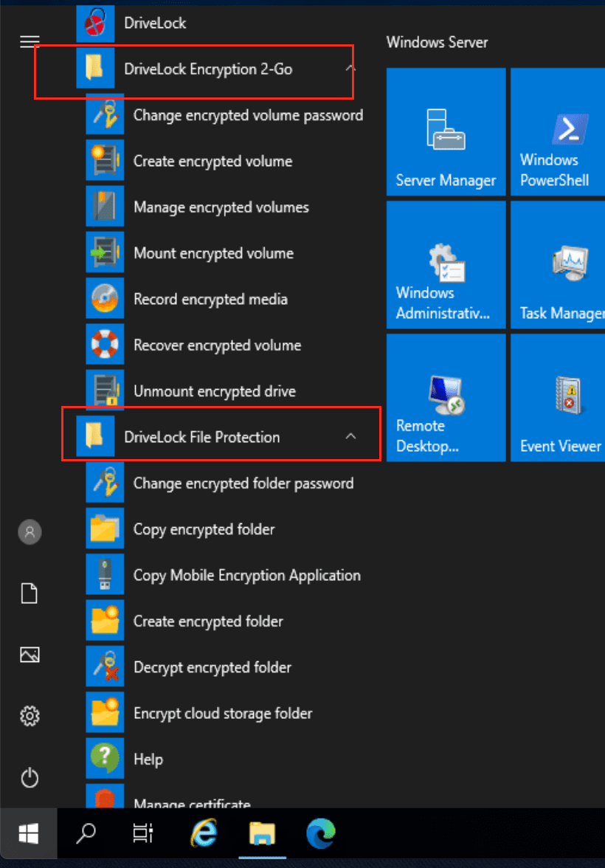The width and height of the screenshot is (605, 868).
Task: Open the Server Manager tile
Action: [x=446, y=132]
